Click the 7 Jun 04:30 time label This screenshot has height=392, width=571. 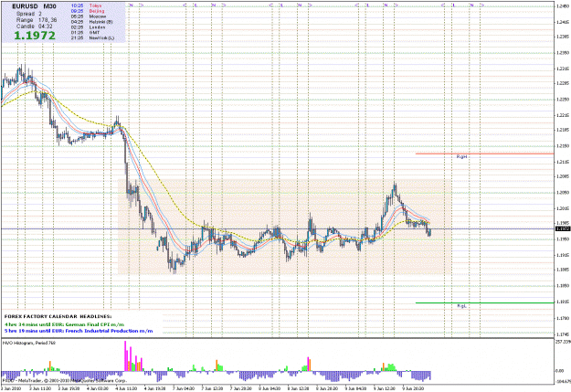(x=184, y=388)
